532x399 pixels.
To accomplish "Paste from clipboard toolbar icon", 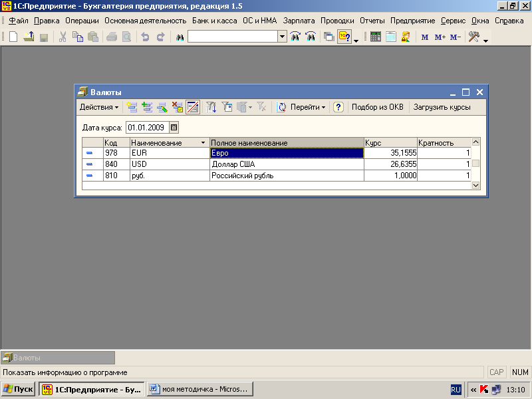I will coord(93,37).
